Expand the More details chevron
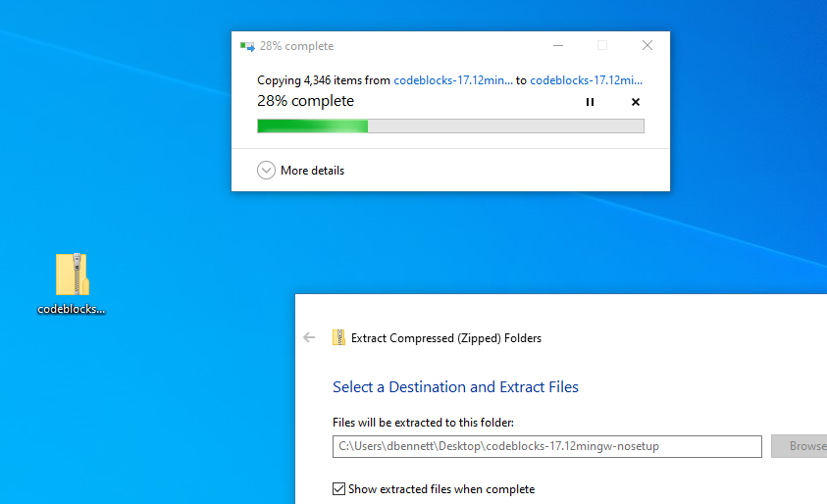This screenshot has height=504, width=827. [266, 171]
